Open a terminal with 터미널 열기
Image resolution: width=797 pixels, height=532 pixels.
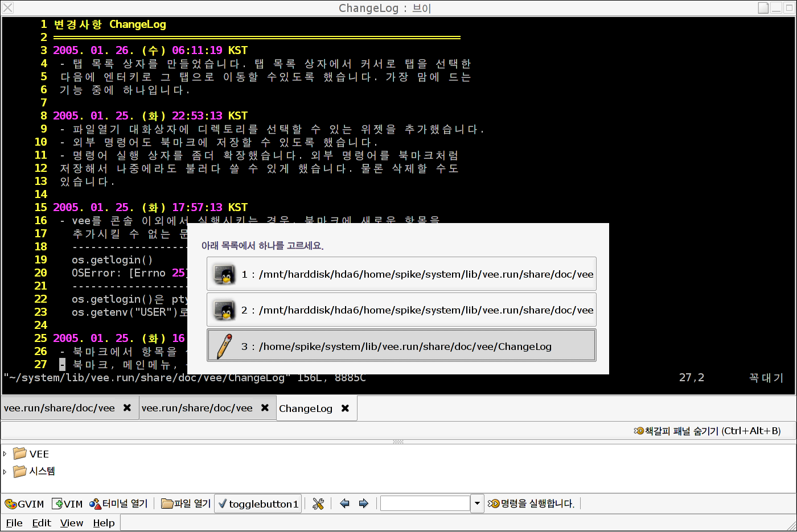click(118, 504)
